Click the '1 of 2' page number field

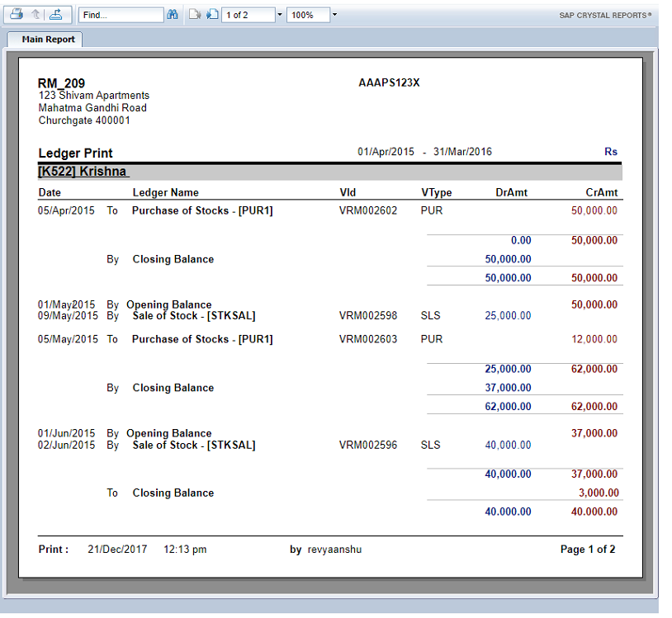click(248, 15)
